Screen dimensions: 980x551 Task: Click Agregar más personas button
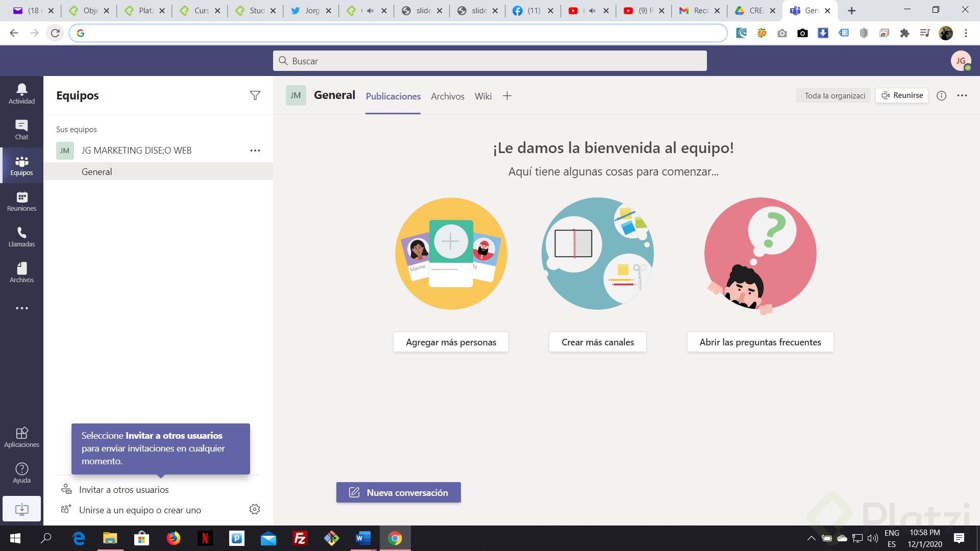tap(451, 342)
